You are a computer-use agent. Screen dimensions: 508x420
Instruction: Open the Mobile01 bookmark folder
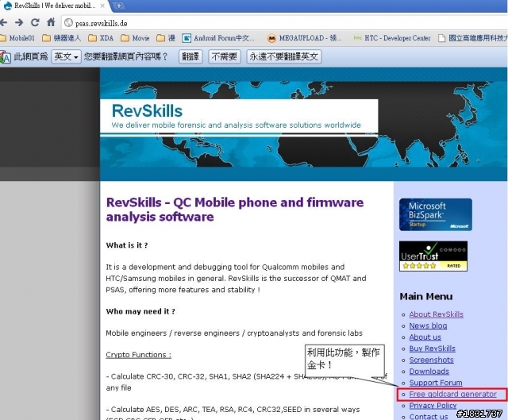(17, 38)
